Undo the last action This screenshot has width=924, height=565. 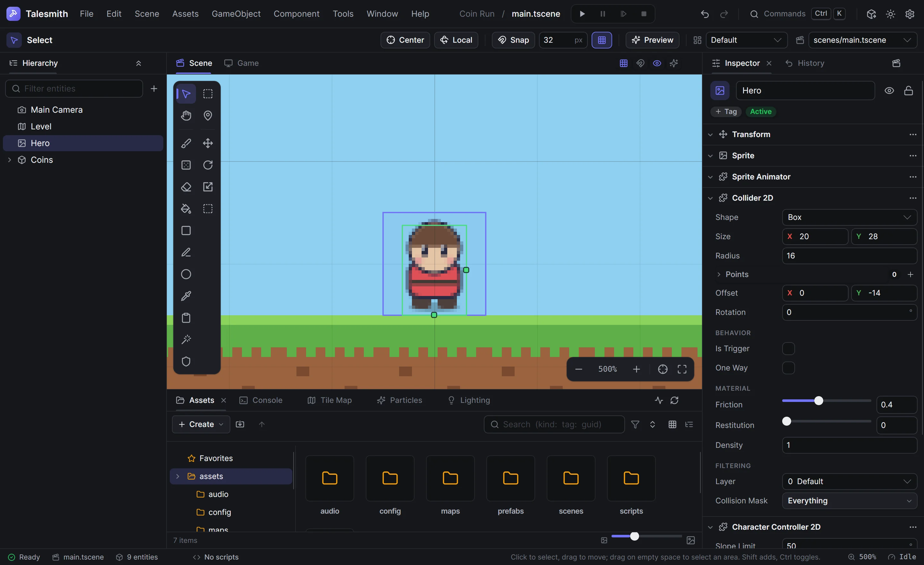click(x=705, y=14)
